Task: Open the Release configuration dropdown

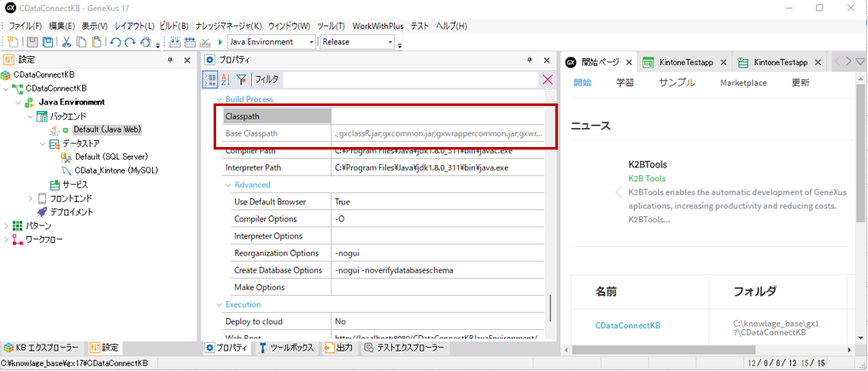Action: pos(390,42)
